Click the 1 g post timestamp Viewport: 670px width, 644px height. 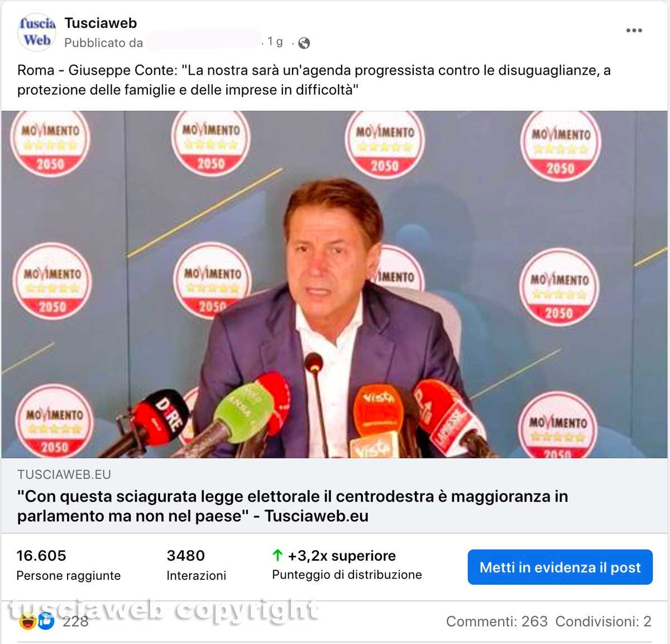(275, 42)
